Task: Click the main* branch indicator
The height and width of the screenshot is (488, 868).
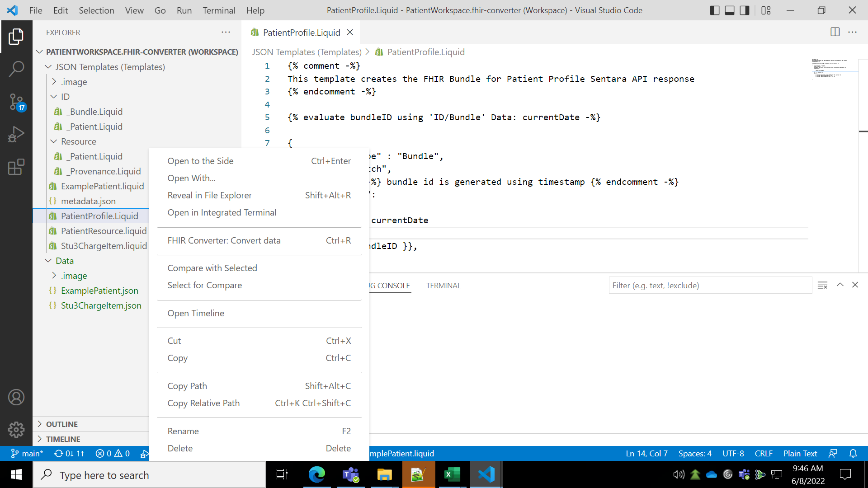Action: coord(27,453)
